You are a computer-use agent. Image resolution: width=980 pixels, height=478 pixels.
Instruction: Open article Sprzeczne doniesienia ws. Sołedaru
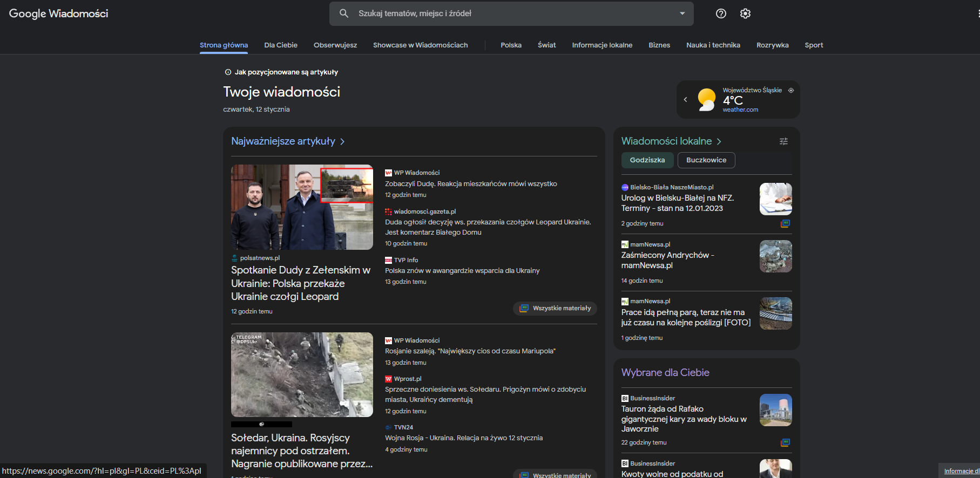485,394
